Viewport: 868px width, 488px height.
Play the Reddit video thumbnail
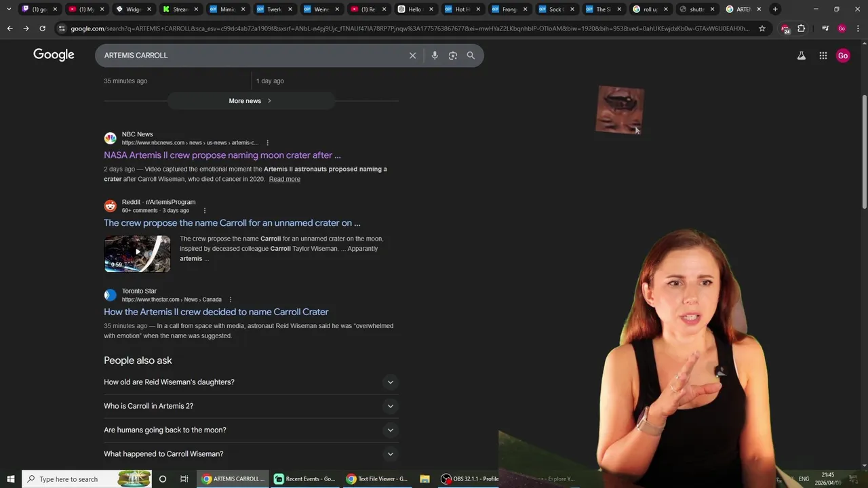click(137, 253)
